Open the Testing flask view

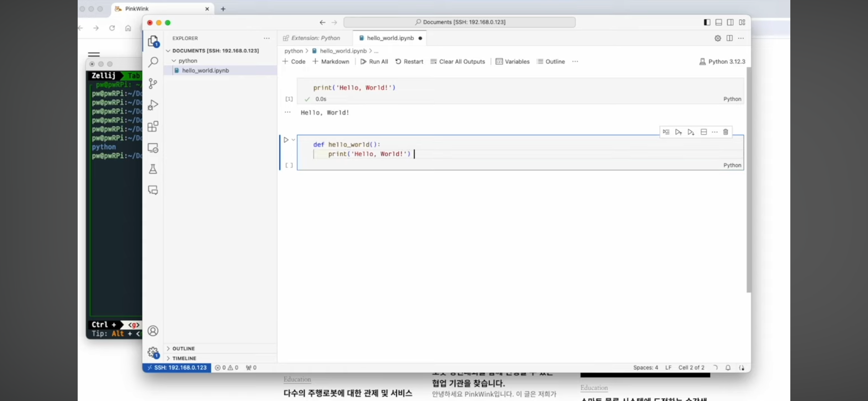(x=153, y=169)
